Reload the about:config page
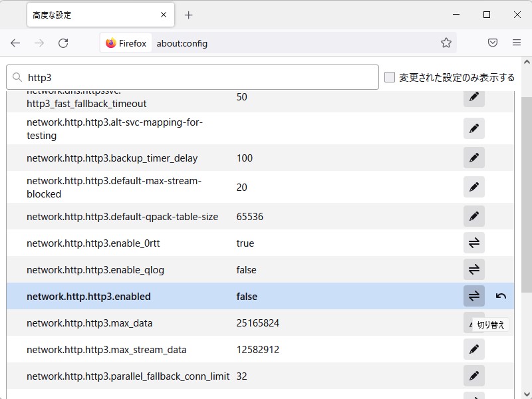Viewport: 532px width, 399px height. coord(64,43)
